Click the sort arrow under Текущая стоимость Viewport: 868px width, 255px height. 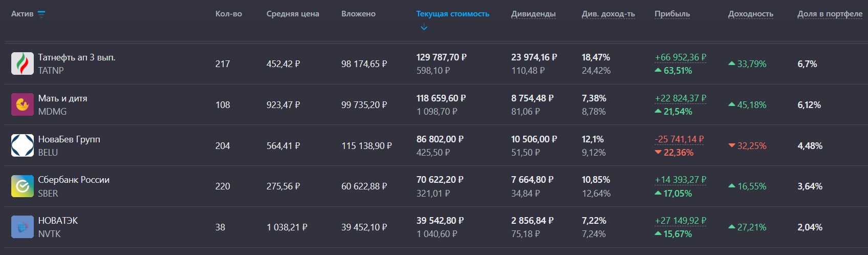point(424,28)
